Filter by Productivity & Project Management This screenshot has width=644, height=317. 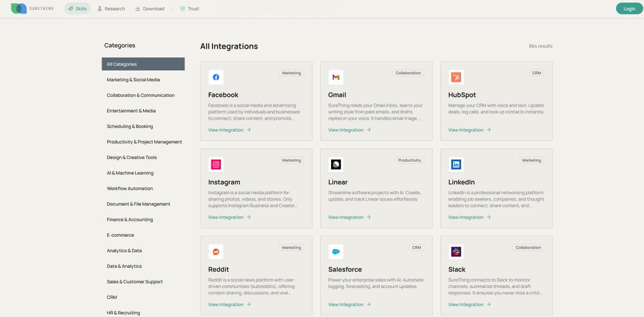pyautogui.click(x=143, y=142)
